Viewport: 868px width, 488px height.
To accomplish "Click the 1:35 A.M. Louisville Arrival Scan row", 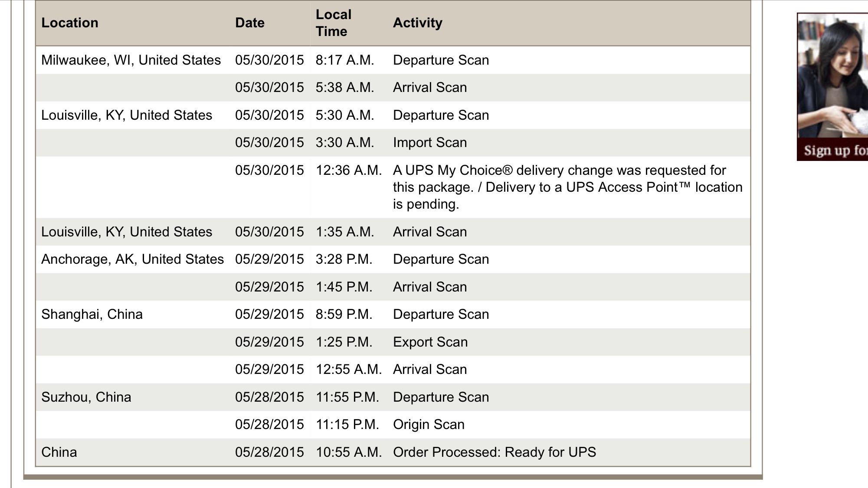I will click(393, 232).
